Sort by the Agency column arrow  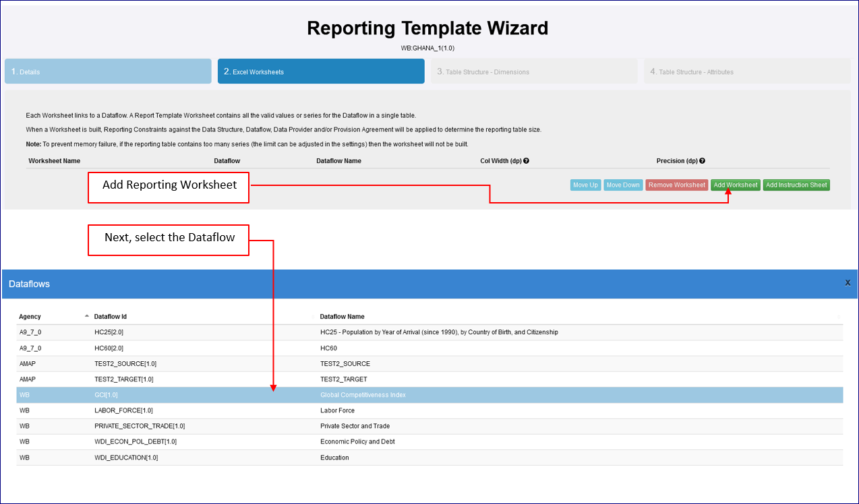tap(86, 316)
